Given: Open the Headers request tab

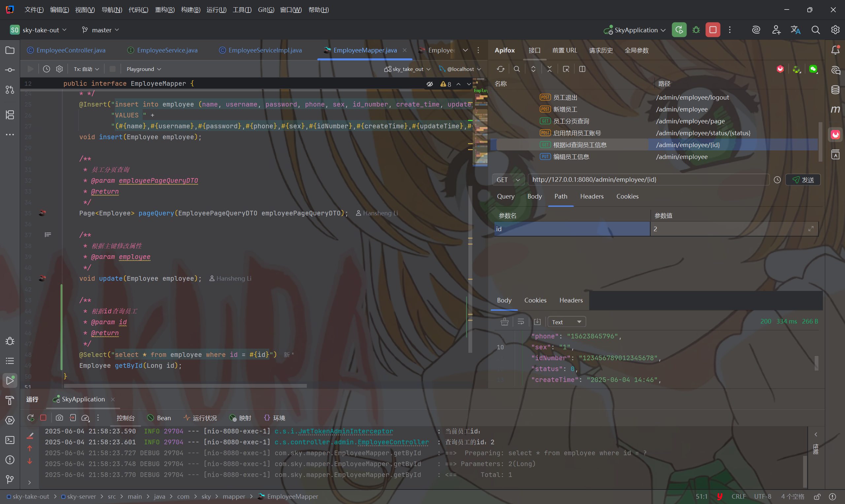Looking at the screenshot, I should click(591, 196).
